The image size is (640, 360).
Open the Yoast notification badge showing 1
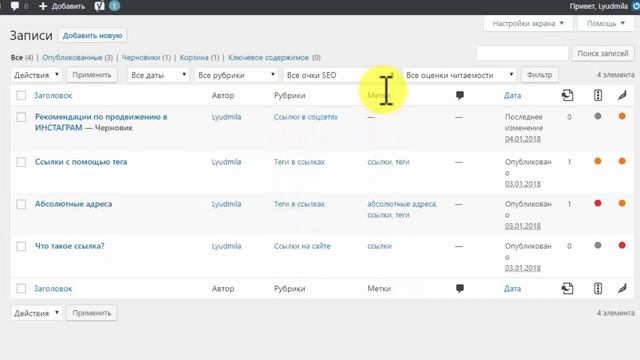115,6
